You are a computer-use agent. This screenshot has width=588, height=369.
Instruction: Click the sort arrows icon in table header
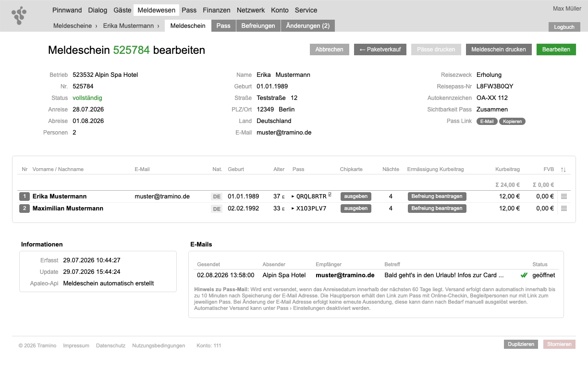point(563,170)
